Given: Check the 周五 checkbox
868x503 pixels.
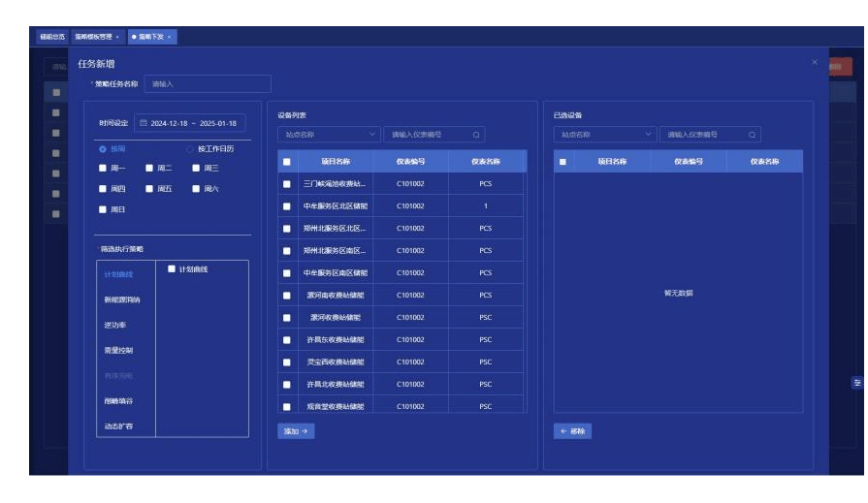Looking at the screenshot, I should click(x=149, y=189).
